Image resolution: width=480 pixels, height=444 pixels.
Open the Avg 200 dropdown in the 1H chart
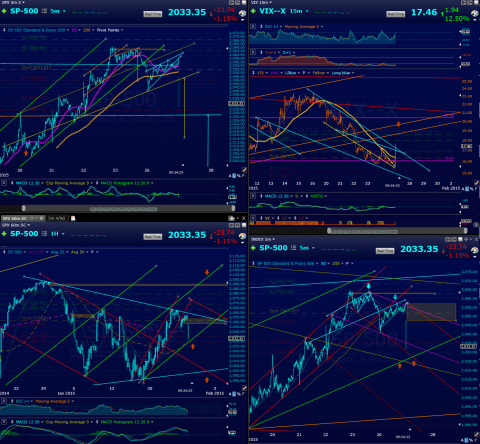(47, 252)
